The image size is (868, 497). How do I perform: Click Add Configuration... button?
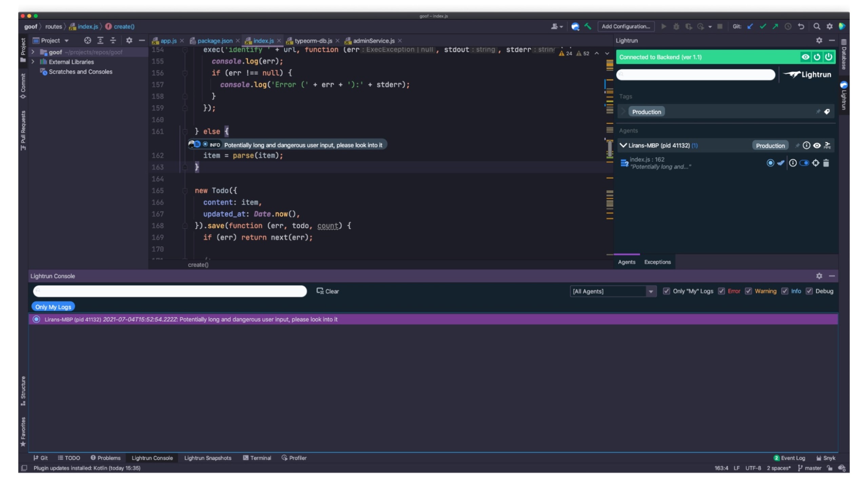click(x=626, y=26)
